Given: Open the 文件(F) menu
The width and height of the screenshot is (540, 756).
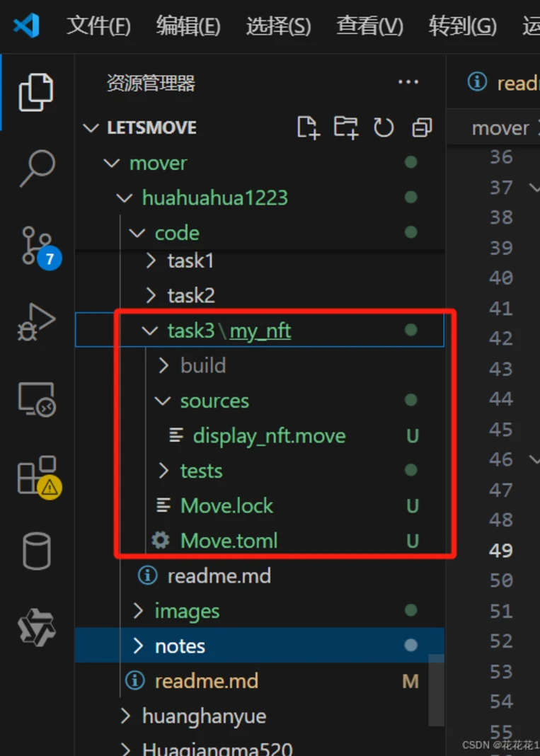Looking at the screenshot, I should [98, 26].
